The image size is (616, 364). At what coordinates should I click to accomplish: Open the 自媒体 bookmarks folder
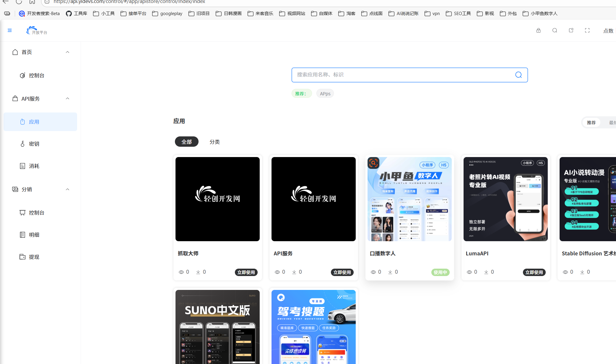point(322,14)
